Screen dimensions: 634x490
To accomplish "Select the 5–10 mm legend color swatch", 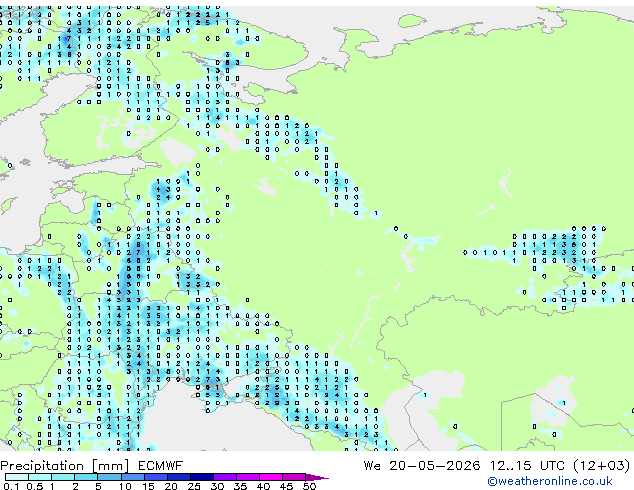I will [109, 477].
